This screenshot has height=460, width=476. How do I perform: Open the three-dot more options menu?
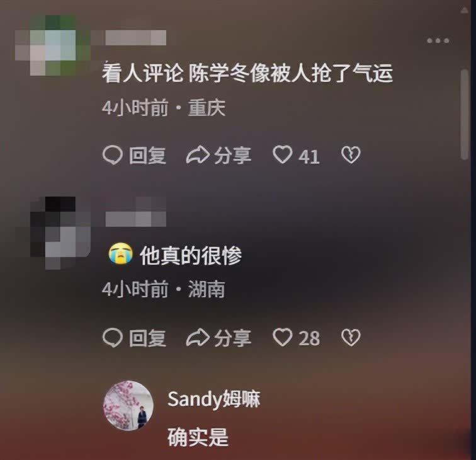click(x=438, y=41)
